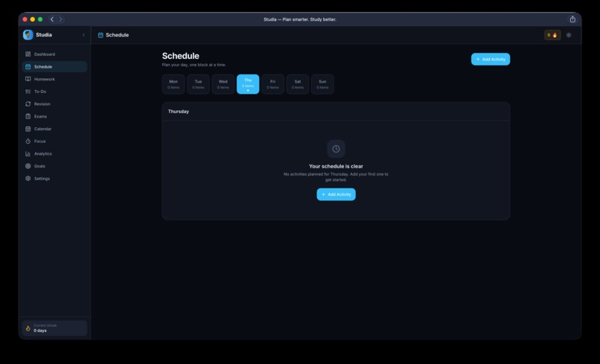Click the top-right Add Activity button
The height and width of the screenshot is (364, 600).
(x=491, y=60)
